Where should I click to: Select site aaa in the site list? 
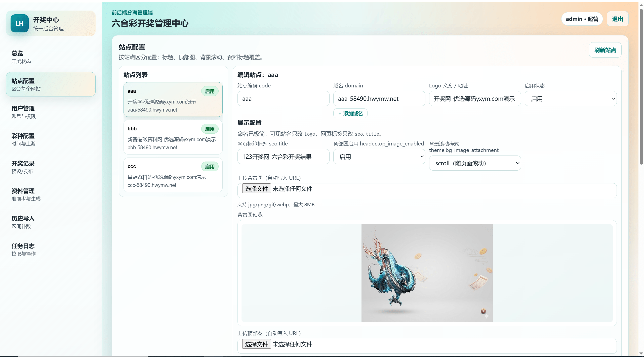[173, 99]
